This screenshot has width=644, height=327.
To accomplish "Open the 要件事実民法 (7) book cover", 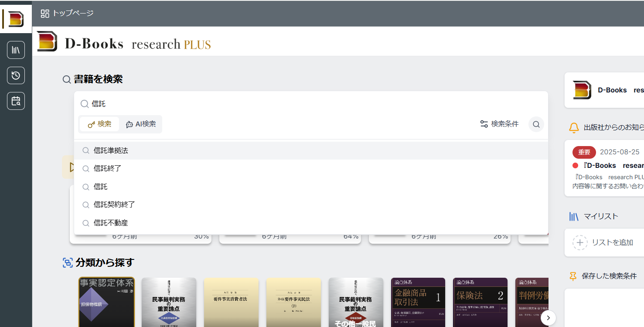I will point(293,302).
